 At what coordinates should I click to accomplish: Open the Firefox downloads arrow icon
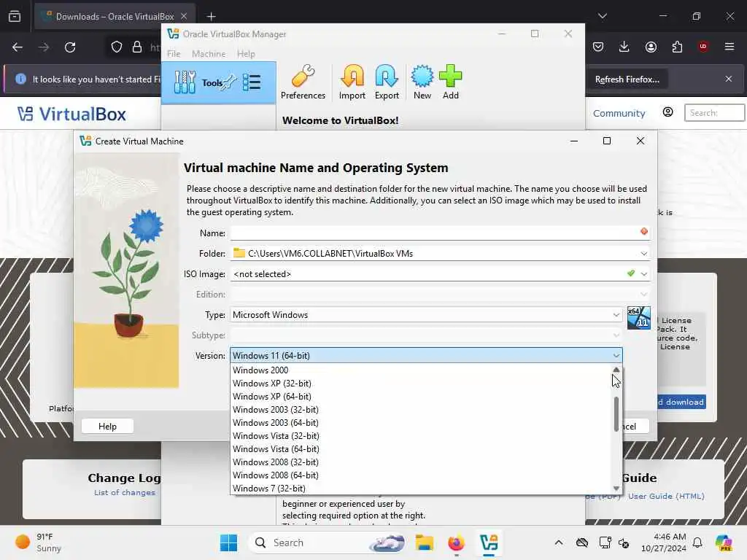pyautogui.click(x=624, y=47)
